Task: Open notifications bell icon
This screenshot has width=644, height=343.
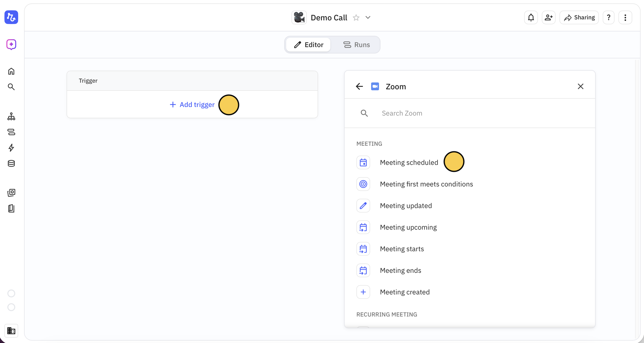Action: coord(531,17)
